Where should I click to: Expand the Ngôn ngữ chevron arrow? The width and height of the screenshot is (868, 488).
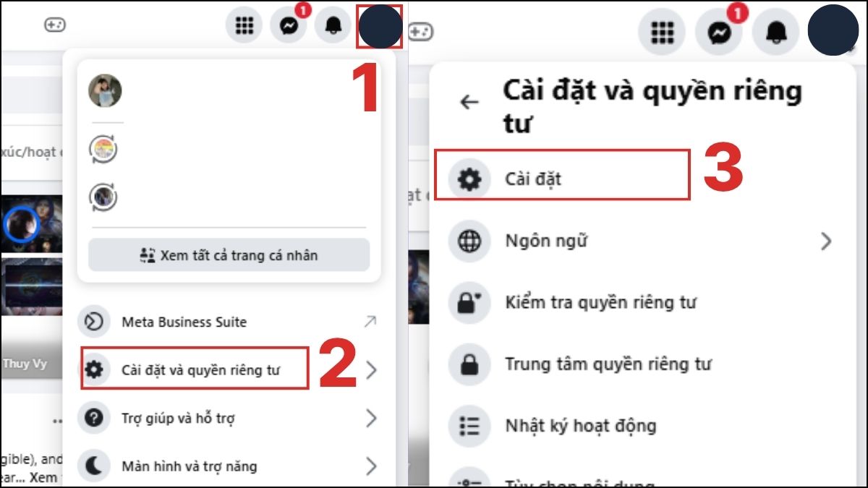[826, 241]
